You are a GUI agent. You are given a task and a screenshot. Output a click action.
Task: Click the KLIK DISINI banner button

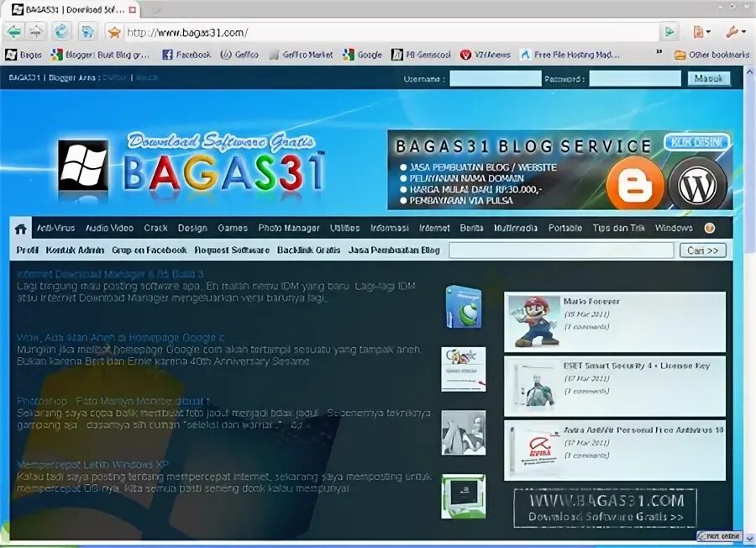point(696,142)
